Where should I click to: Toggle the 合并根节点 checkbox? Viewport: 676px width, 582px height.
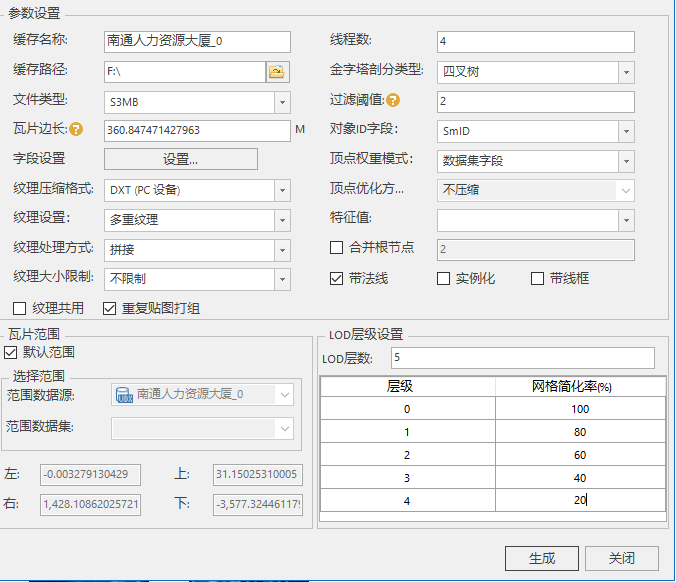[x=336, y=248]
